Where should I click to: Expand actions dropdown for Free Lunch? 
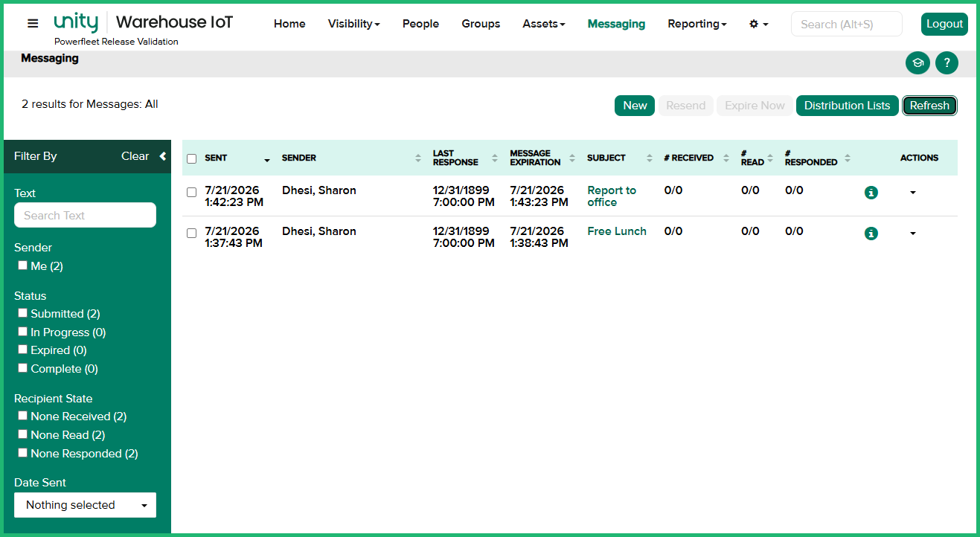tap(913, 234)
